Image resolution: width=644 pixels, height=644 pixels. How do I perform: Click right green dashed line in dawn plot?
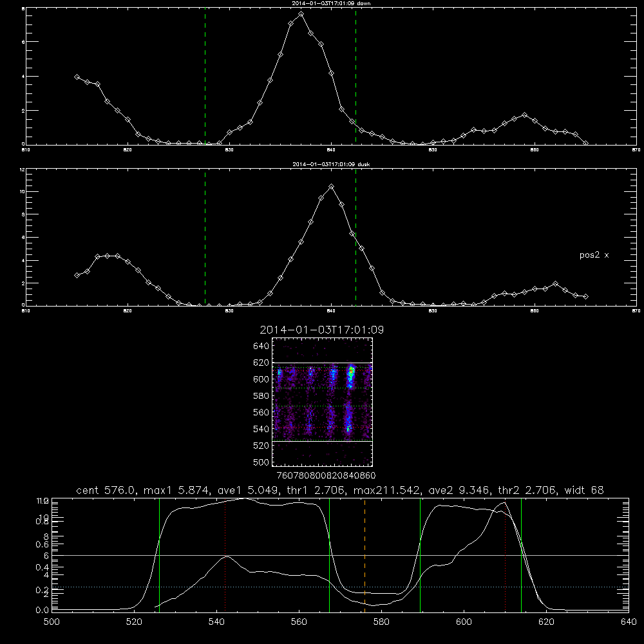[x=355, y=77]
